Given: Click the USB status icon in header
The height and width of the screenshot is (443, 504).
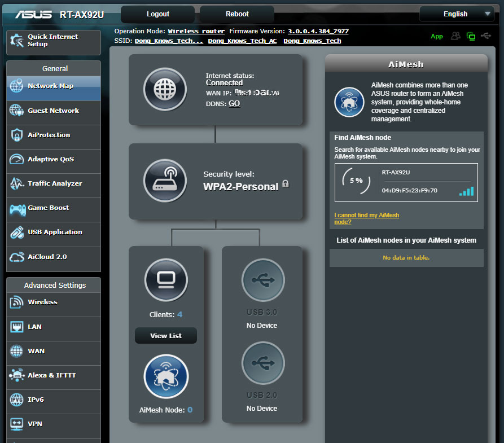Looking at the screenshot, I should pyautogui.click(x=486, y=36).
